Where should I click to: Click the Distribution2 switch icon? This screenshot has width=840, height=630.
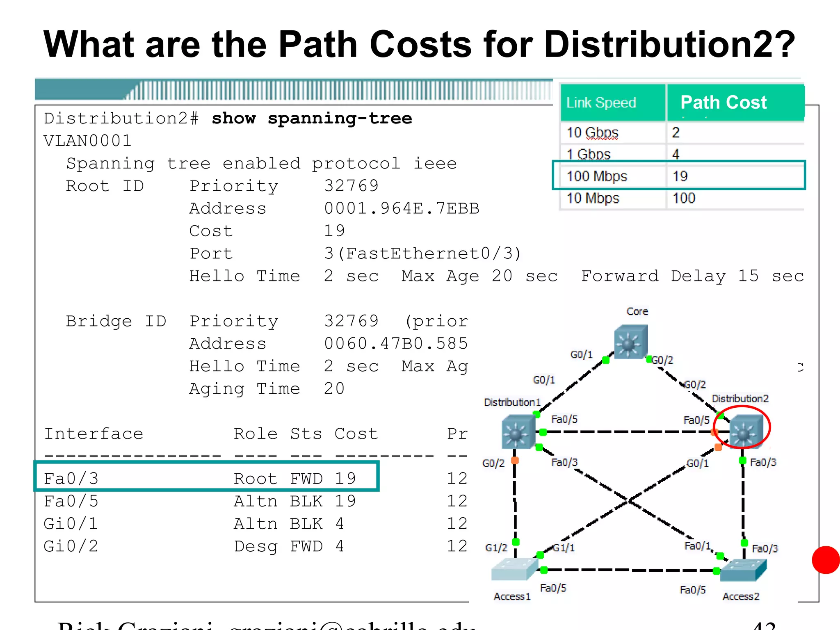point(746,431)
